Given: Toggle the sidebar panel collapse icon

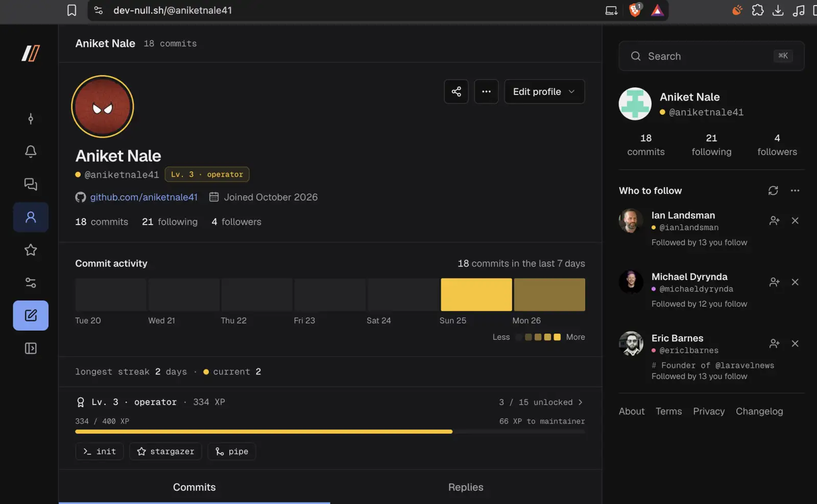Looking at the screenshot, I should [x=31, y=348].
